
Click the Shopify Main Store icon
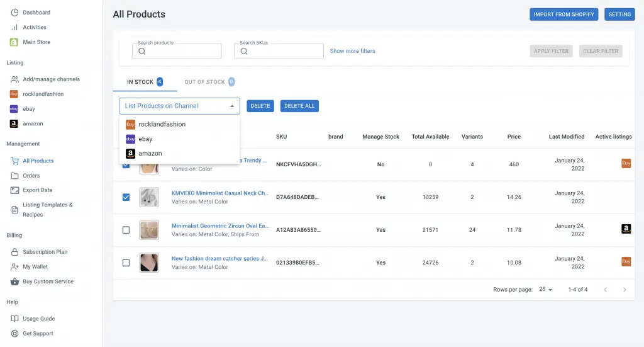click(x=14, y=42)
